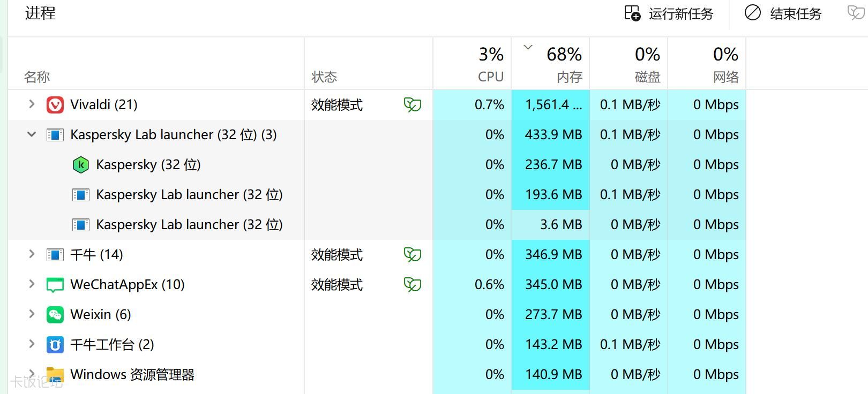Click the end task circle-slash icon
The image size is (868, 394).
tap(753, 13)
